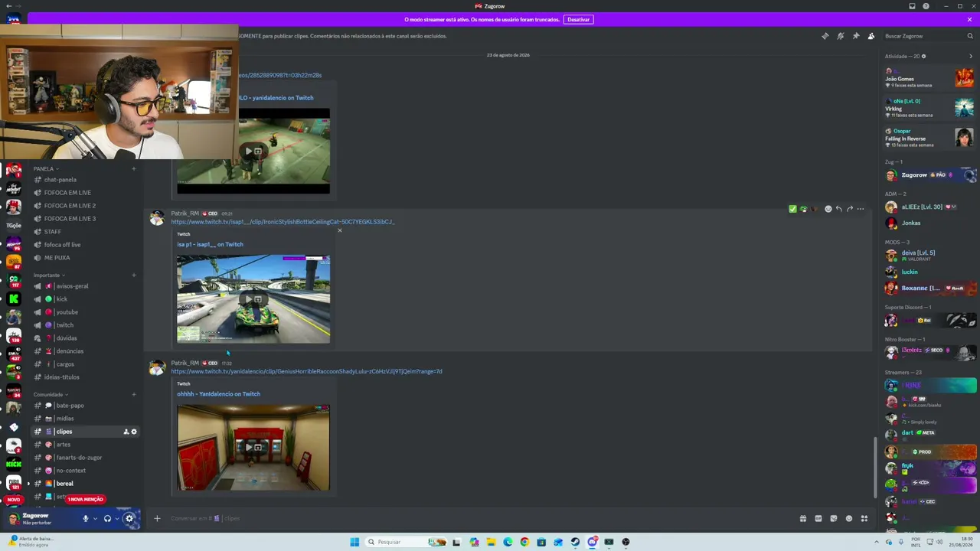The height and width of the screenshot is (551, 980).
Task: Add green checkmark reaction to message
Action: point(792,208)
